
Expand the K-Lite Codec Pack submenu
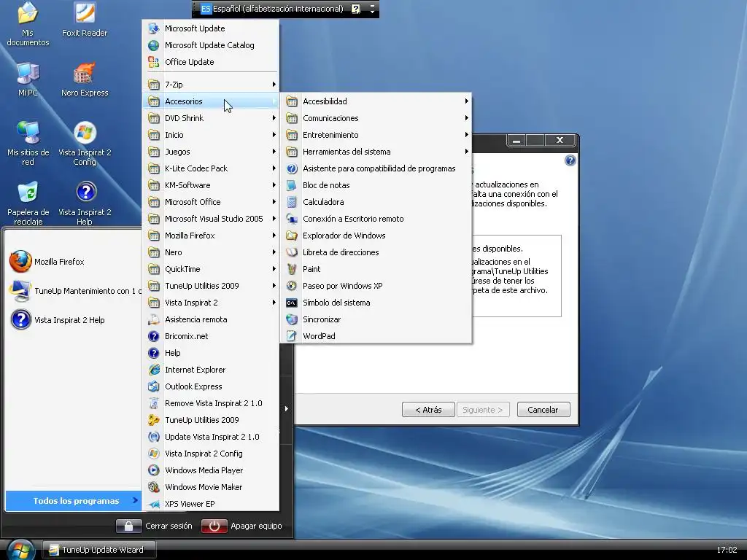point(211,168)
